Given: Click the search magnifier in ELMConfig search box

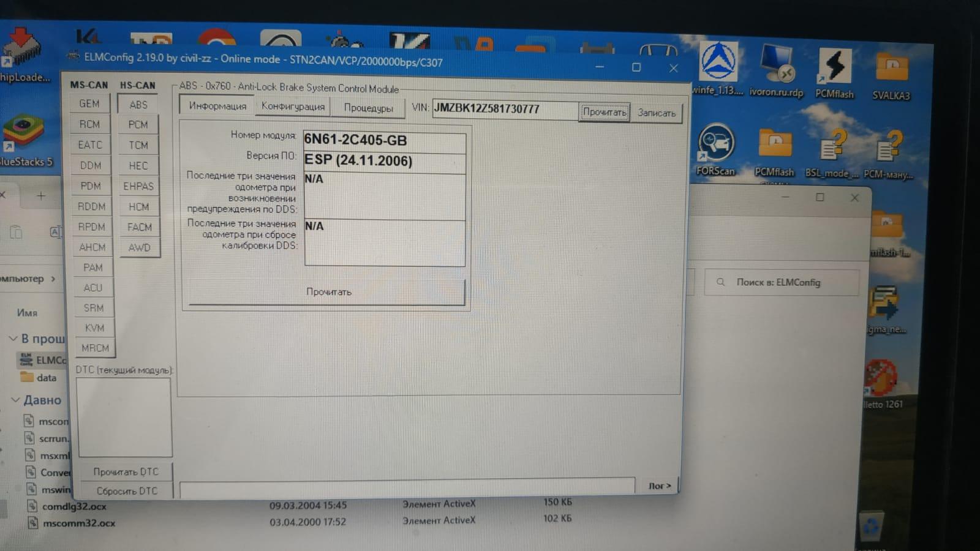Looking at the screenshot, I should coord(721,282).
